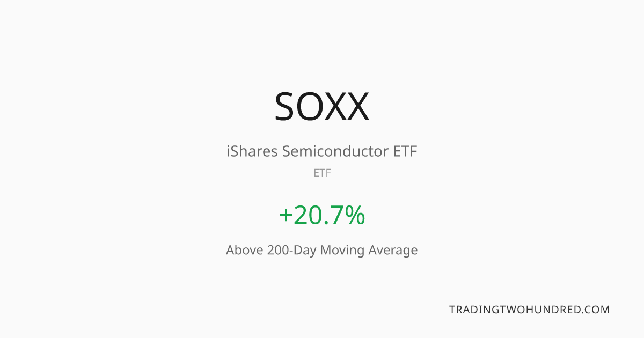Click the word Average in caption
The image size is (644, 338).
(x=393, y=251)
